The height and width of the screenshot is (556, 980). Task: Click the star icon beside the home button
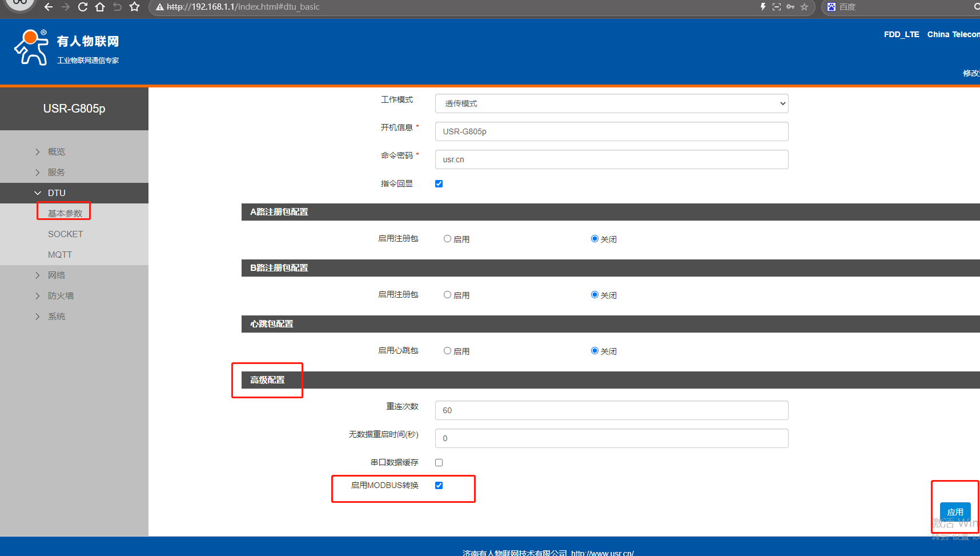click(135, 7)
